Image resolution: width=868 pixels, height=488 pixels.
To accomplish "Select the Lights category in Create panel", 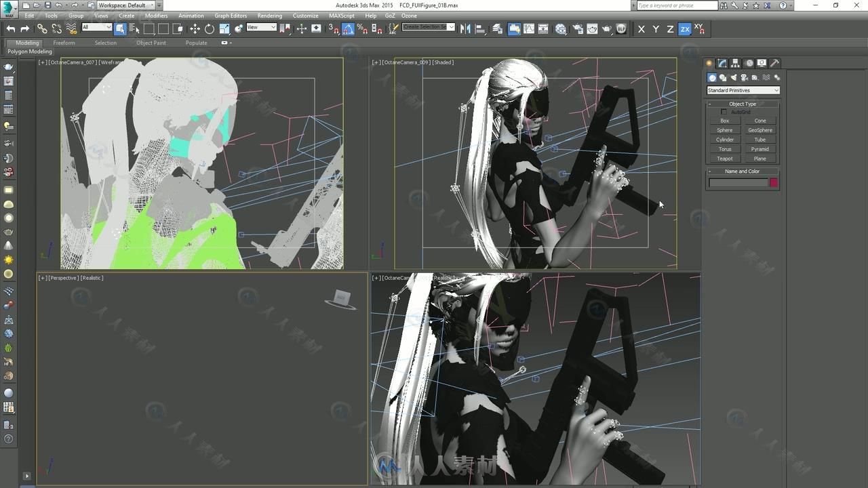I will (x=734, y=77).
